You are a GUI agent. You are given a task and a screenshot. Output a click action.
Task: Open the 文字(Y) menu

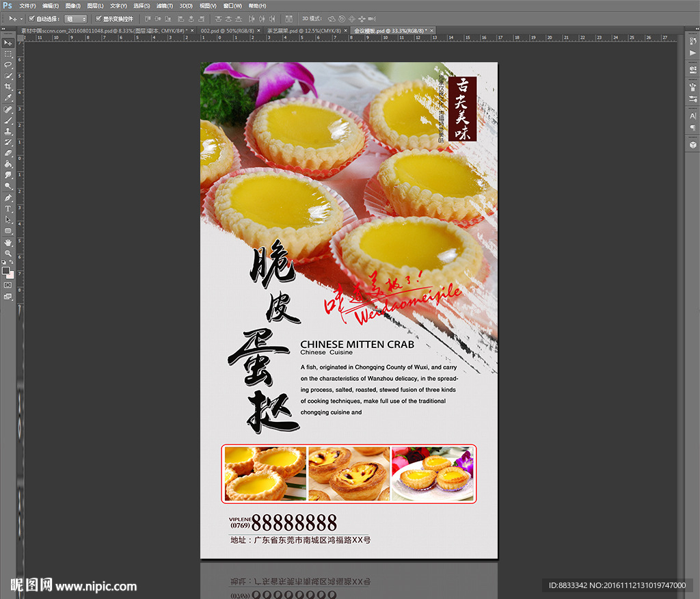coord(118,5)
